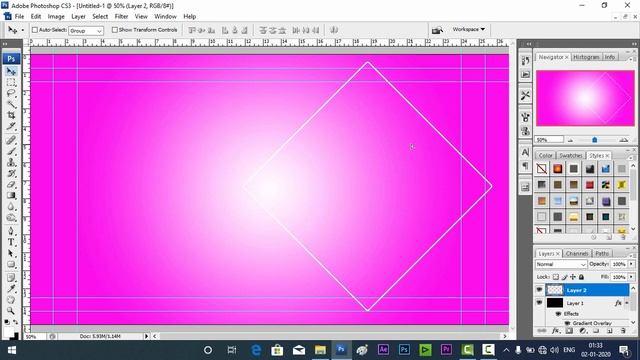This screenshot has width=640, height=360.
Task: Open the Filter menu
Action: coord(121,16)
